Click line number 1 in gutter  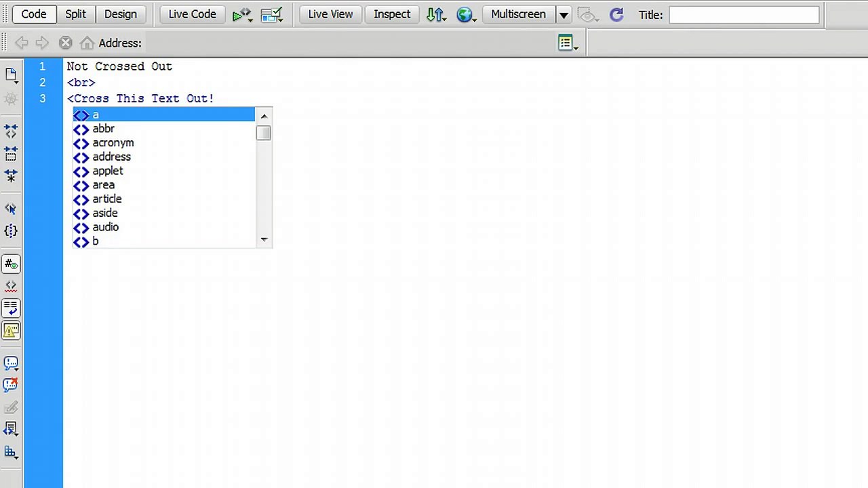pos(42,66)
